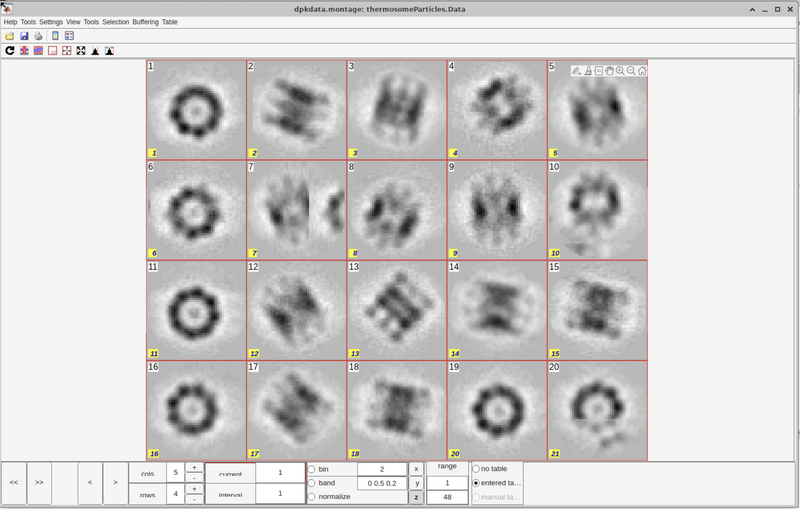Click the open folder icon in toolbar
800x509 pixels.
tap(10, 36)
